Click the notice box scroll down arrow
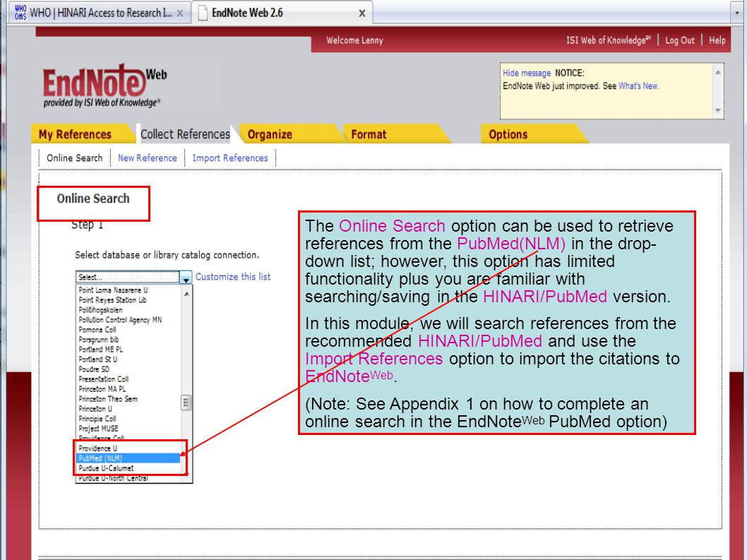747x560 pixels. click(718, 111)
